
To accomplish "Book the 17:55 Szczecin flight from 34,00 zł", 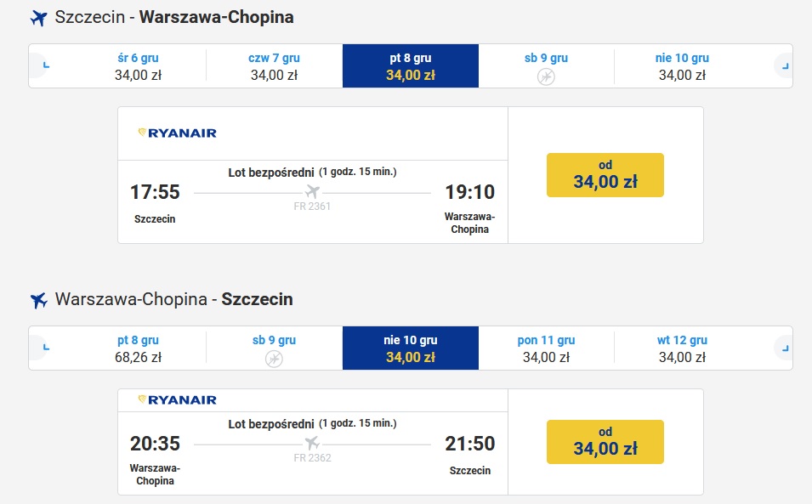I will (x=605, y=175).
